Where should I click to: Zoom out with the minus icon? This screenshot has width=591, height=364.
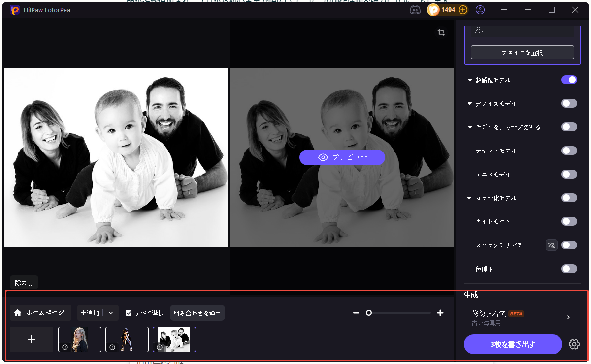(356, 313)
